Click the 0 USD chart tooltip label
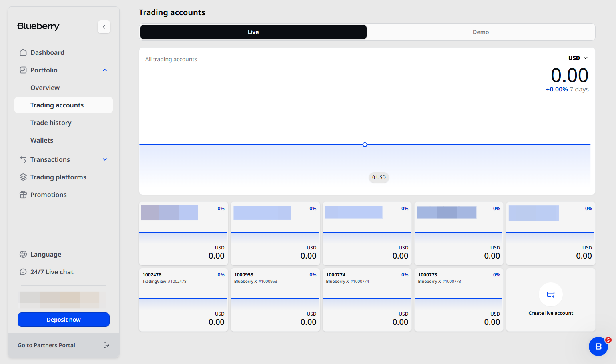 coord(379,177)
